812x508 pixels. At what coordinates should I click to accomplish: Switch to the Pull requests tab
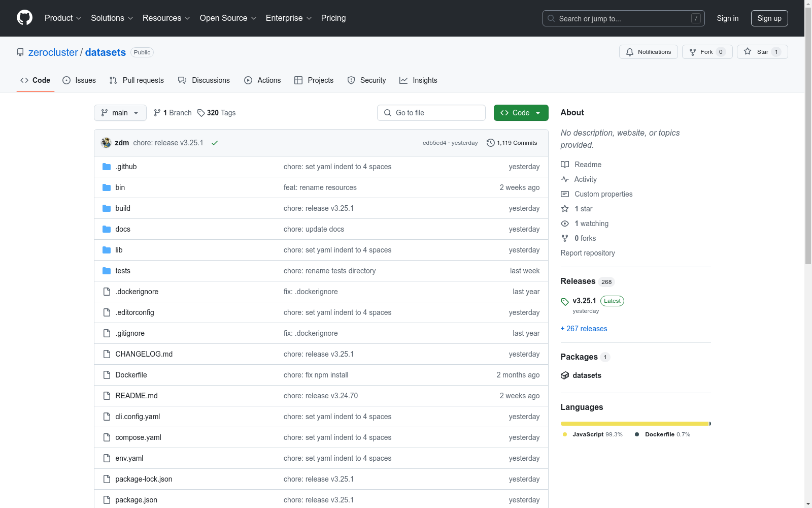point(137,80)
